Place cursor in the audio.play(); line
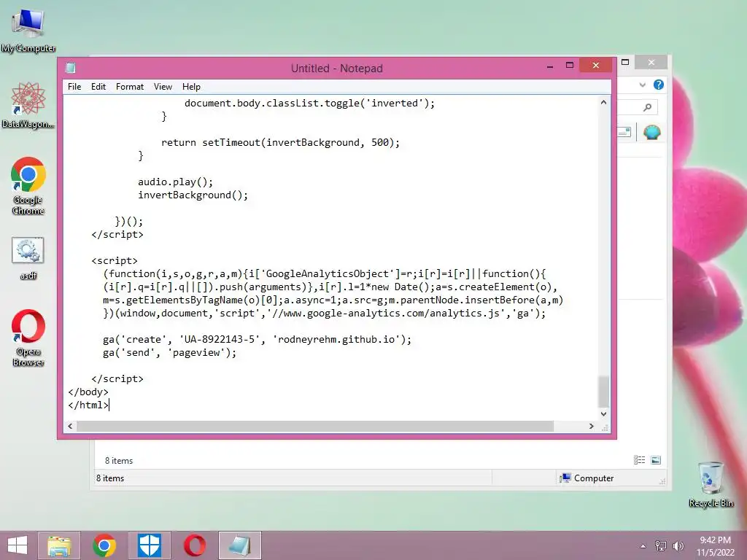Screen dimensions: 747x560 (x=175, y=182)
